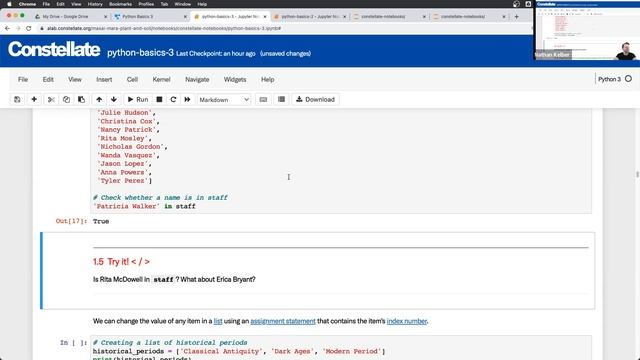Click the Out[17] True output

click(x=101, y=221)
